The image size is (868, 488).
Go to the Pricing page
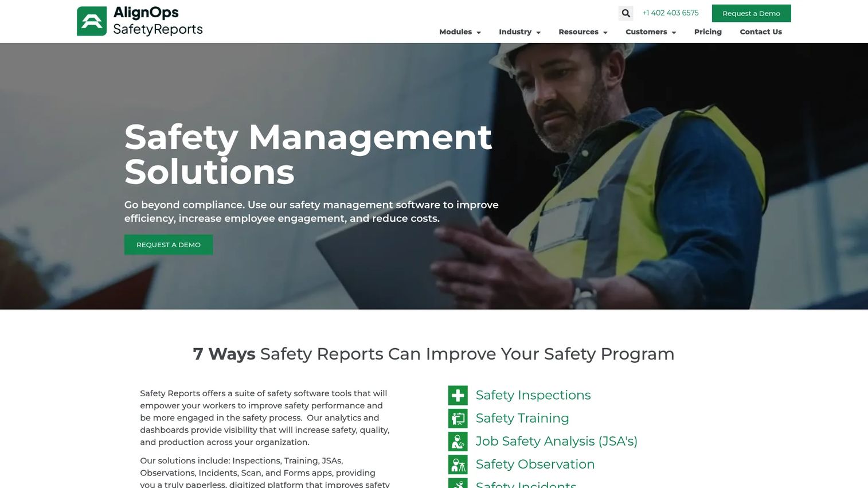(x=708, y=32)
